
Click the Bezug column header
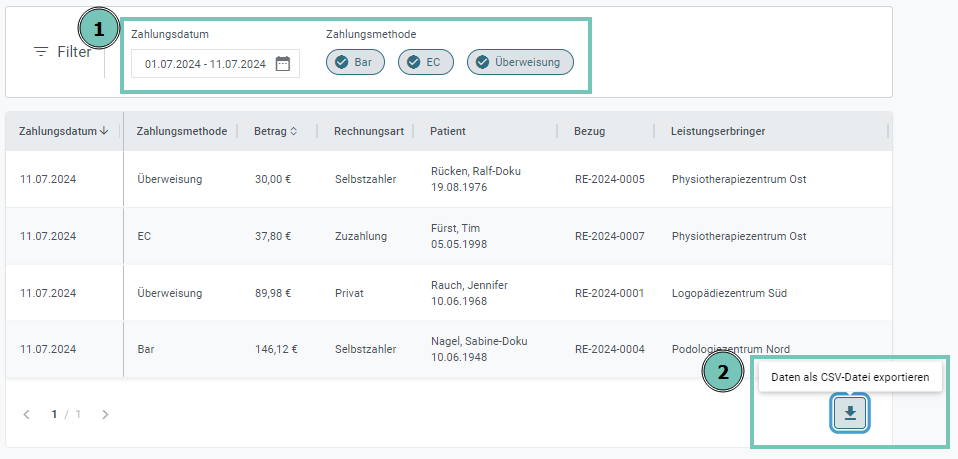tap(589, 131)
